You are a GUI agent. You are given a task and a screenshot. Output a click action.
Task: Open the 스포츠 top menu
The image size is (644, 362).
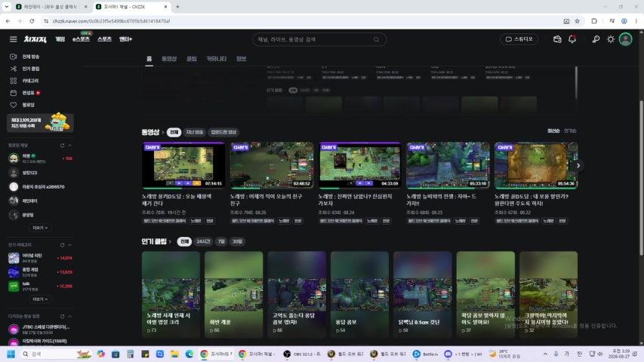104,39
